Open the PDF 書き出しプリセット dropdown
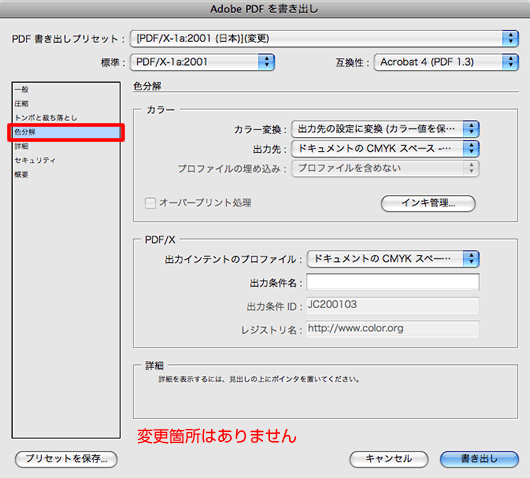Screen dimensions: 530x478 (324, 39)
